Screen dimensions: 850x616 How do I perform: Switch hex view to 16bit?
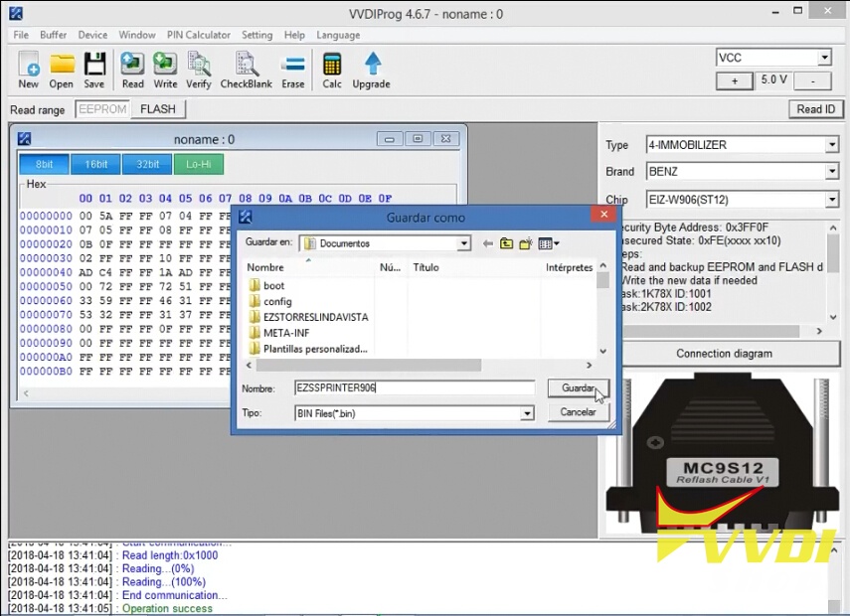tap(95, 164)
